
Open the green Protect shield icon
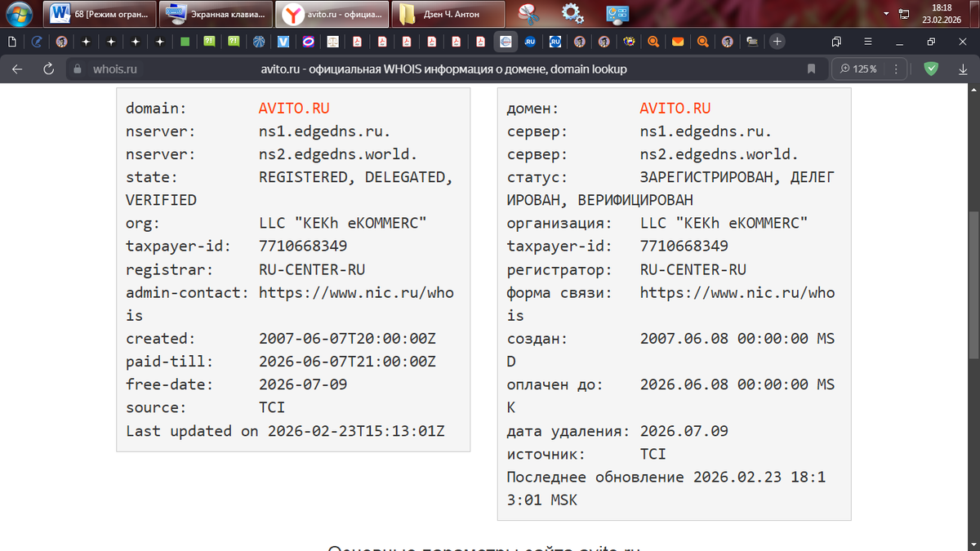click(931, 69)
